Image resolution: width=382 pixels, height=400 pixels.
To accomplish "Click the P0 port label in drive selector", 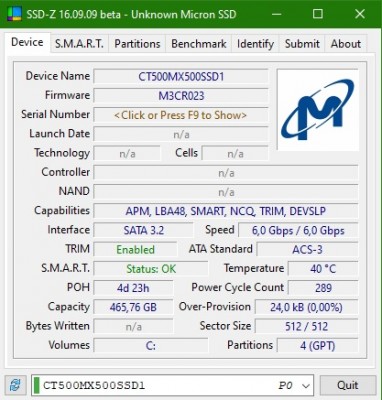I will click(x=285, y=386).
